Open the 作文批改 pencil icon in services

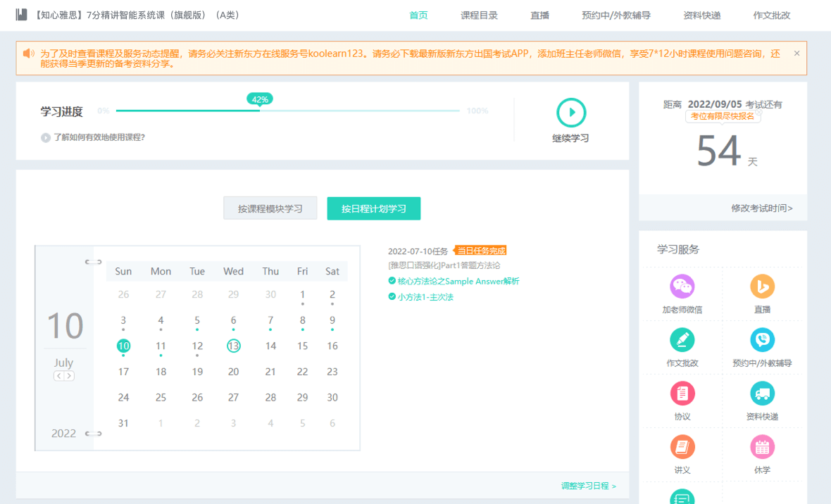click(682, 340)
